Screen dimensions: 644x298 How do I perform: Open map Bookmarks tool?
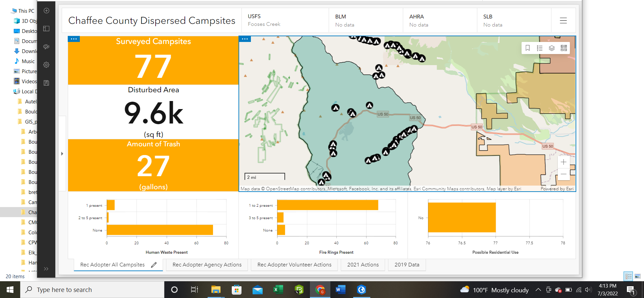[528, 48]
